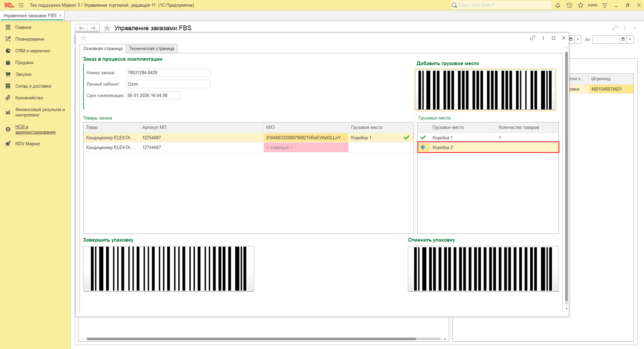Open the notifications bell icon
644x349 pixels.
tap(558, 5)
